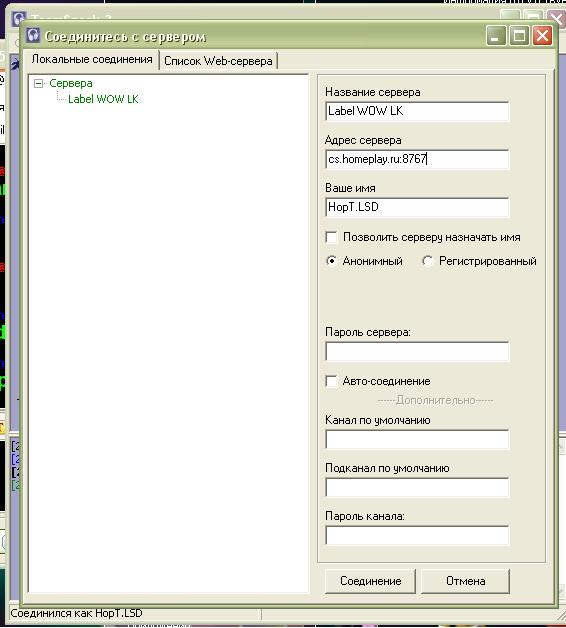Screen dimensions: 566x628
Task: Select Label WOW LK server in tree
Action: coord(103,99)
